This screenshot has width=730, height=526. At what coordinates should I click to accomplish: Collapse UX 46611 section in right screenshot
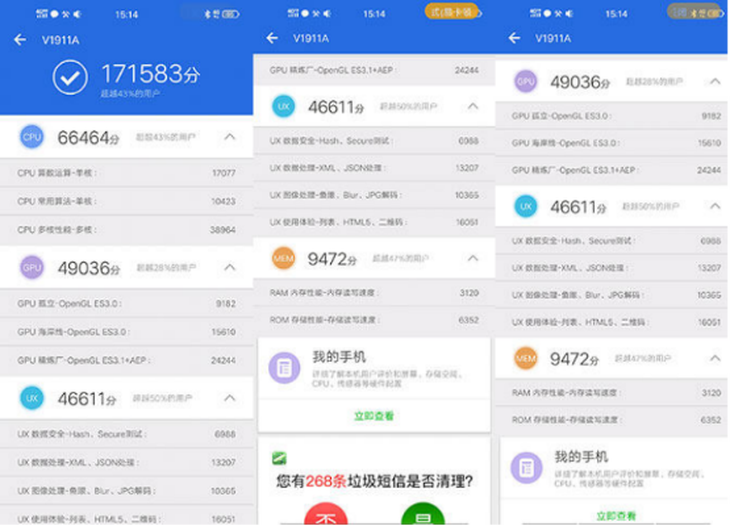point(715,206)
